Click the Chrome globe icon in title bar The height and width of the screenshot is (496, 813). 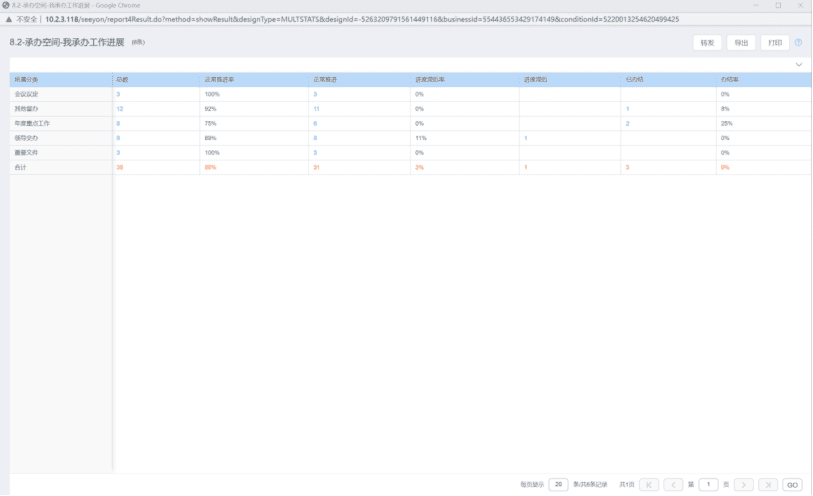coord(6,5)
